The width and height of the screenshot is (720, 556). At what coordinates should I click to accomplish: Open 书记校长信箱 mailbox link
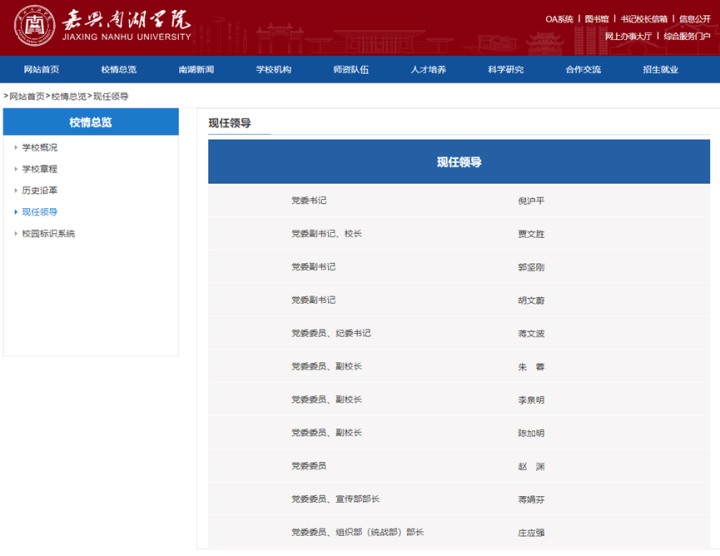pos(644,19)
